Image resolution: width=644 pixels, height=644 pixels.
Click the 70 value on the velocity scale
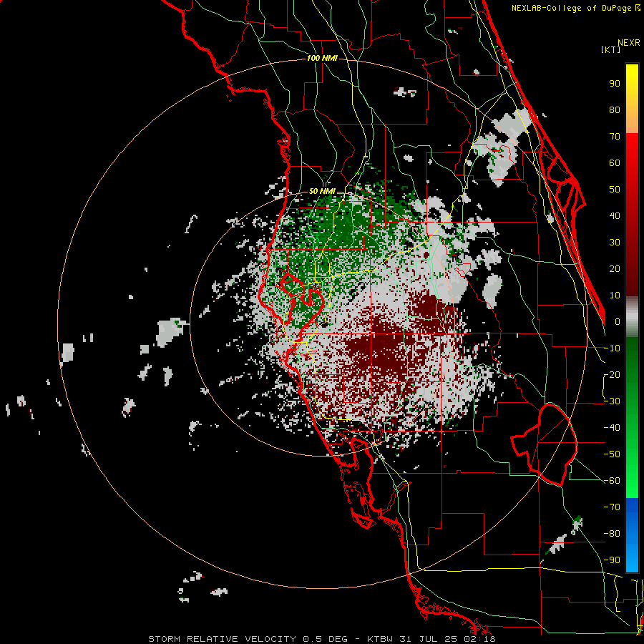click(615, 137)
